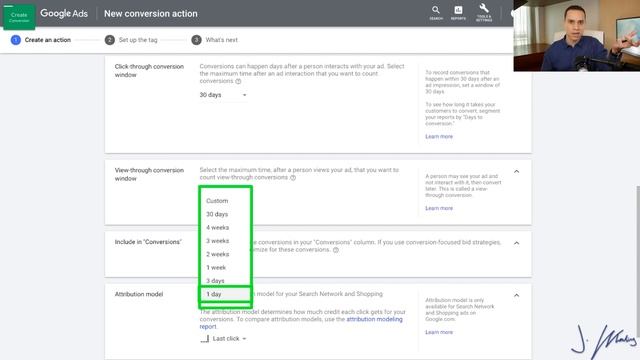This screenshot has height=360, width=640.
Task: Select 4 weeks from the window list
Action: [225, 227]
